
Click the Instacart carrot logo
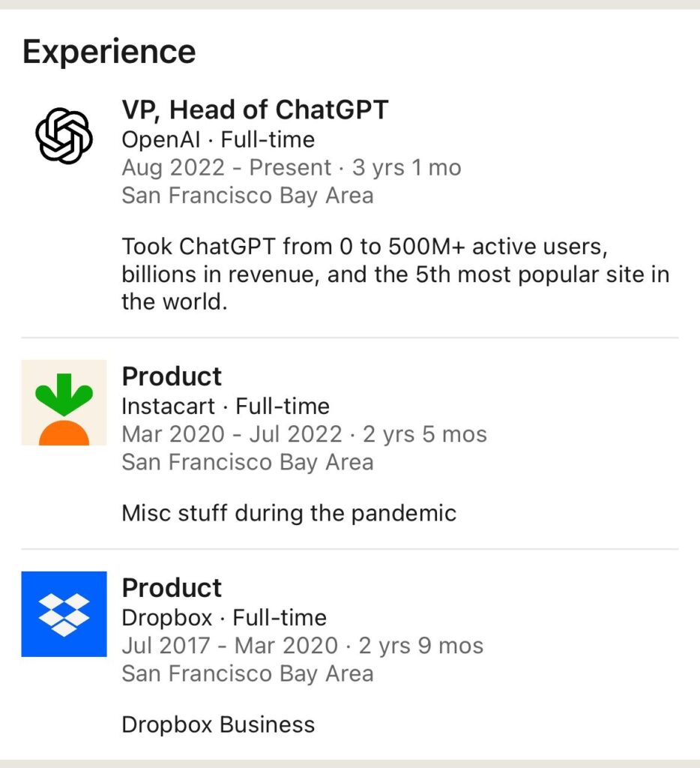(64, 403)
